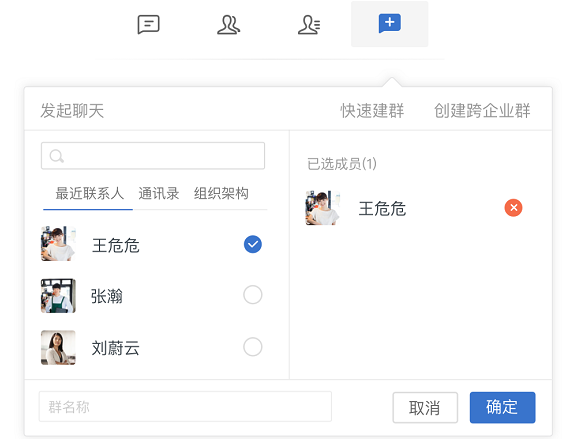Viewport: 578px width, 448px height.
Task: Click the 创建跨企业群 link
Action: point(482,111)
